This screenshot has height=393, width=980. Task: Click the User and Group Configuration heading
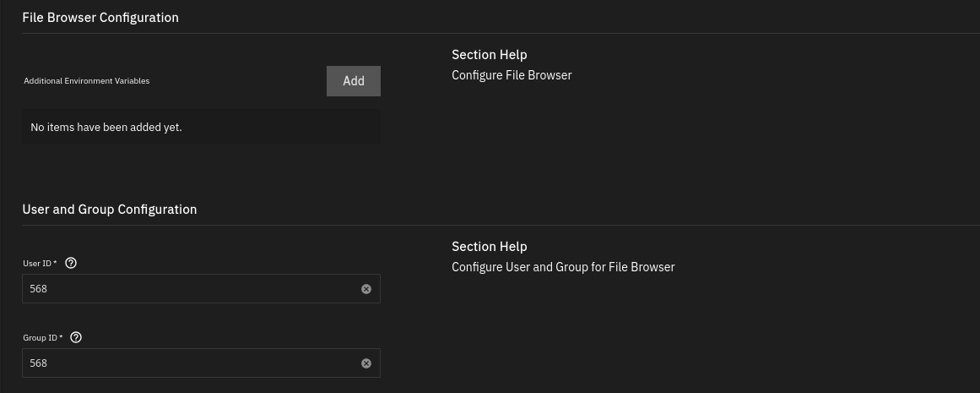click(x=110, y=209)
